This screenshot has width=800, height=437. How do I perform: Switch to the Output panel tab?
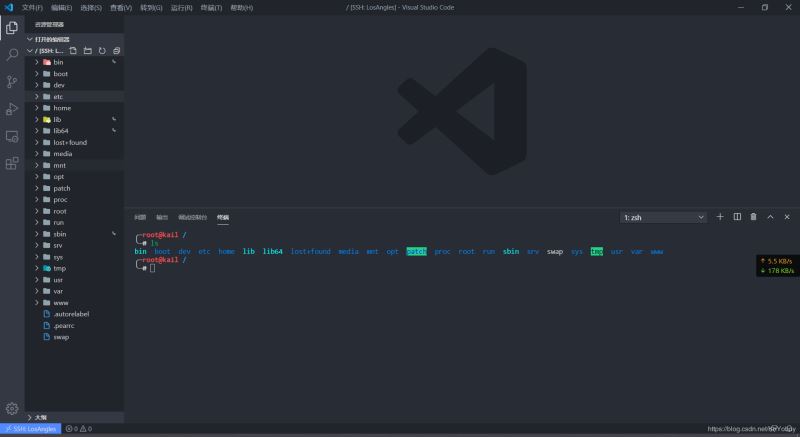coord(162,217)
